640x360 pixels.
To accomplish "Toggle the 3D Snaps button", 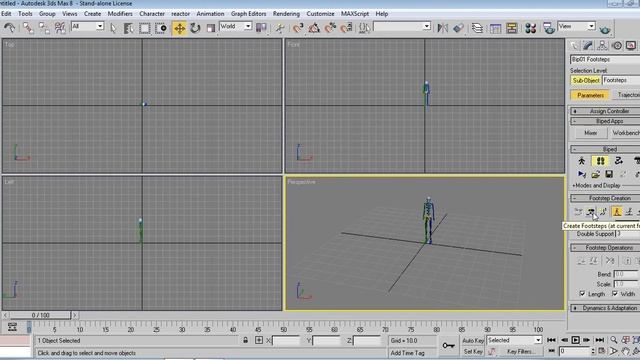I will 298,28.
